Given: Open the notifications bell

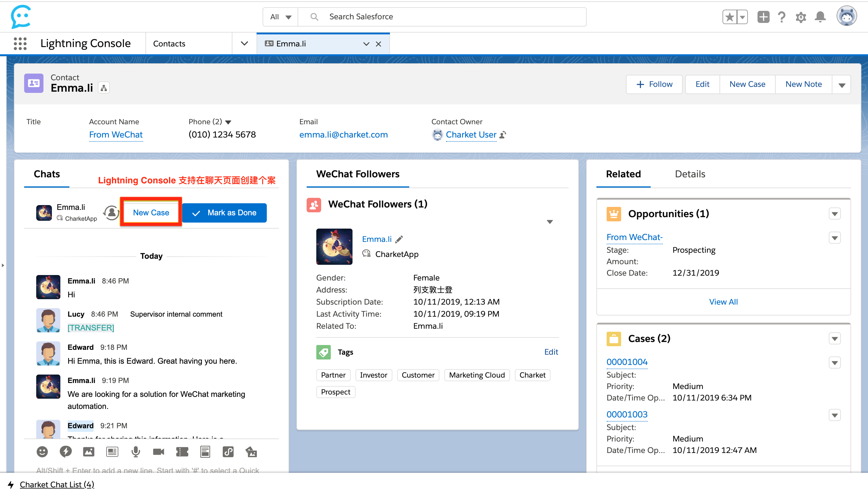Looking at the screenshot, I should click(820, 17).
